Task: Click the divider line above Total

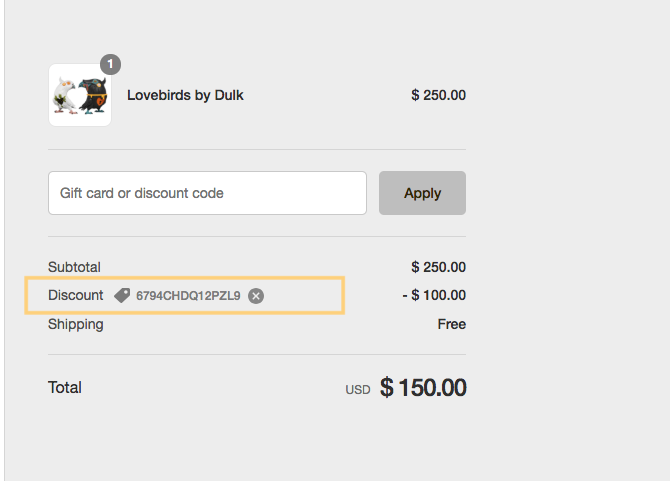Action: (x=257, y=354)
